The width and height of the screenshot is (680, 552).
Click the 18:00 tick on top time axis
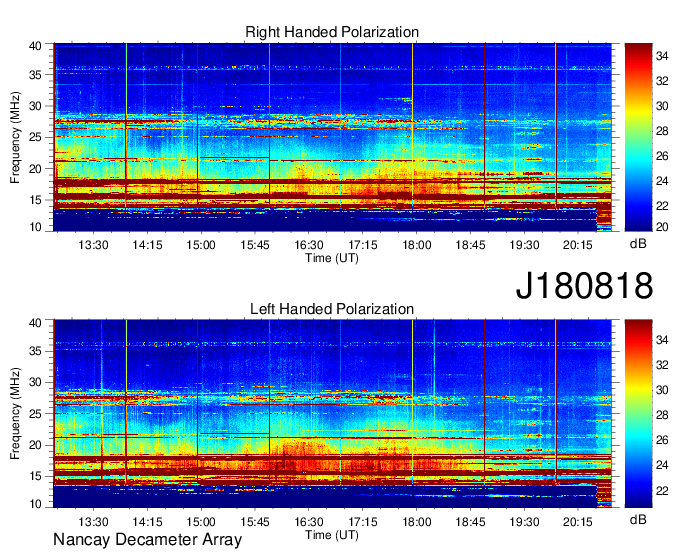click(x=416, y=245)
